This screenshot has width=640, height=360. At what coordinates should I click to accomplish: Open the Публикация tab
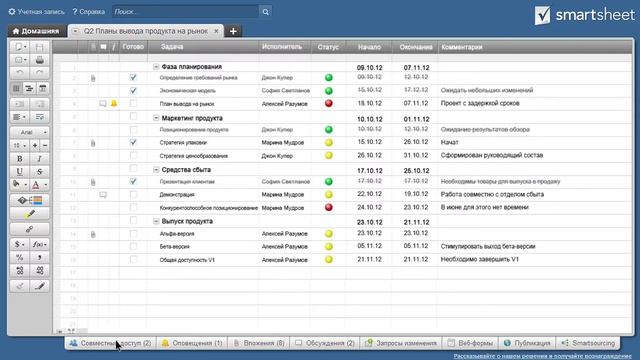pyautogui.click(x=527, y=343)
